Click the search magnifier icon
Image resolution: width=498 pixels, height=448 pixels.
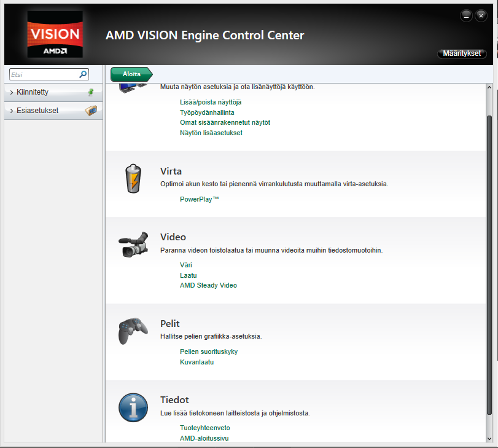tap(84, 74)
